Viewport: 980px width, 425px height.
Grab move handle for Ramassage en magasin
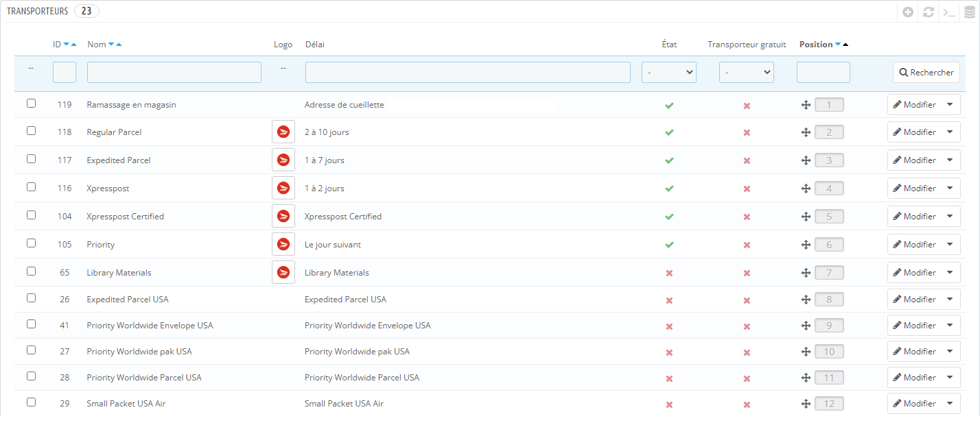[806, 105]
